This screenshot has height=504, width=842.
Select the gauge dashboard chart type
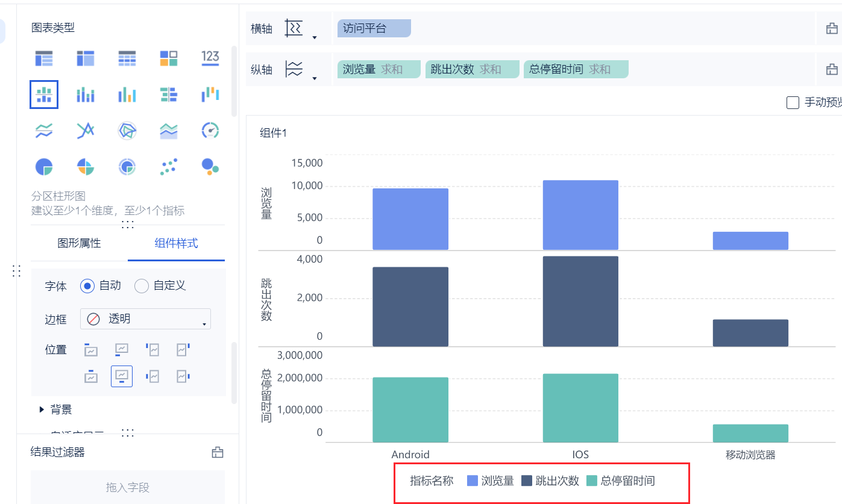click(210, 131)
